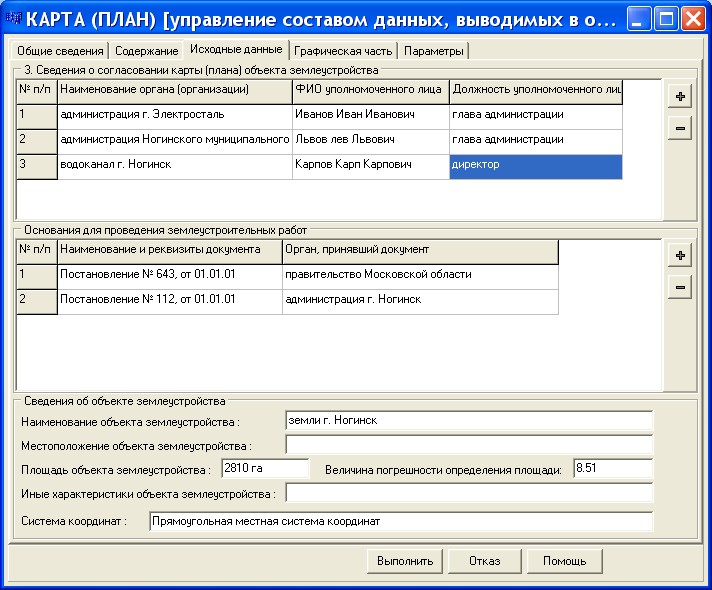Add a row to the approval table
Viewport: 712px width, 590px height.
680,97
